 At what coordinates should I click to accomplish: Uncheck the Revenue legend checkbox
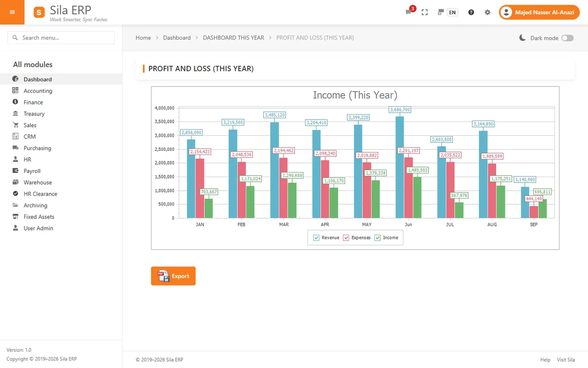316,238
